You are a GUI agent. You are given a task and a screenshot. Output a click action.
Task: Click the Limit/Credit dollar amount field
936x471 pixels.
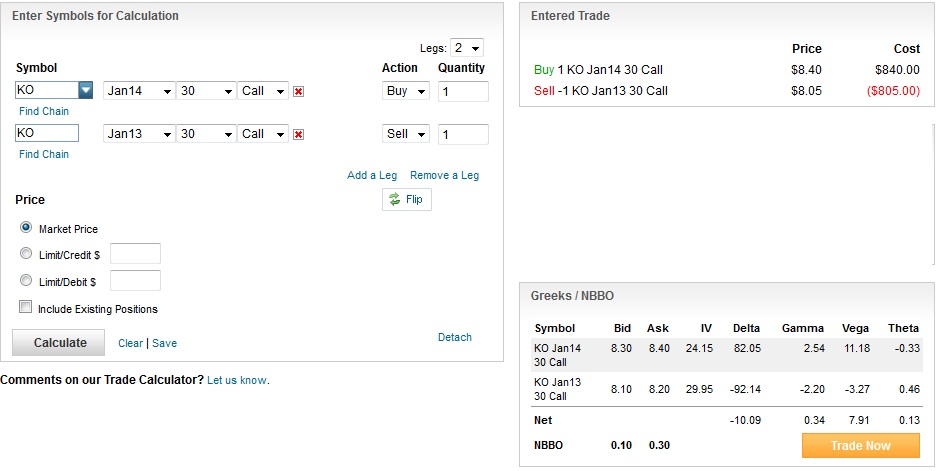(x=135, y=254)
